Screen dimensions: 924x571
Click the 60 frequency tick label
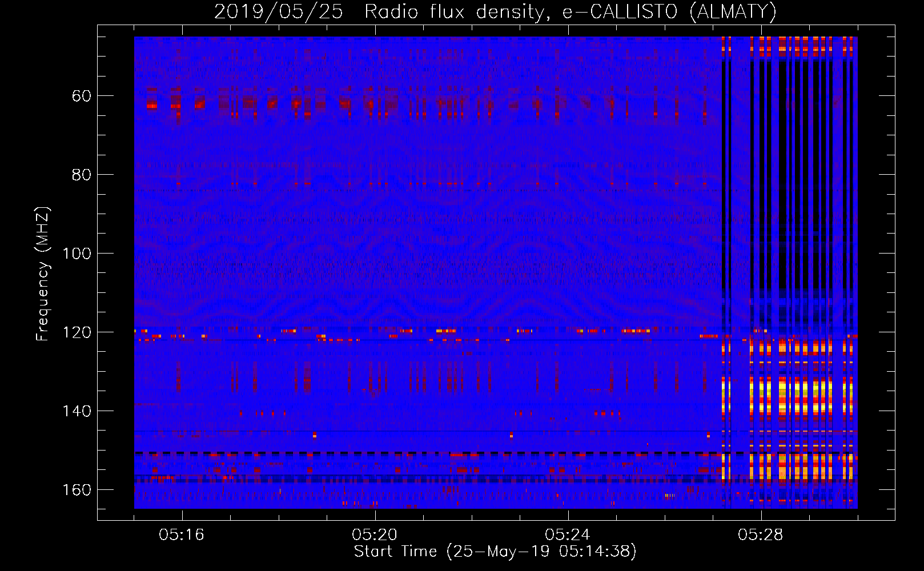pos(82,96)
